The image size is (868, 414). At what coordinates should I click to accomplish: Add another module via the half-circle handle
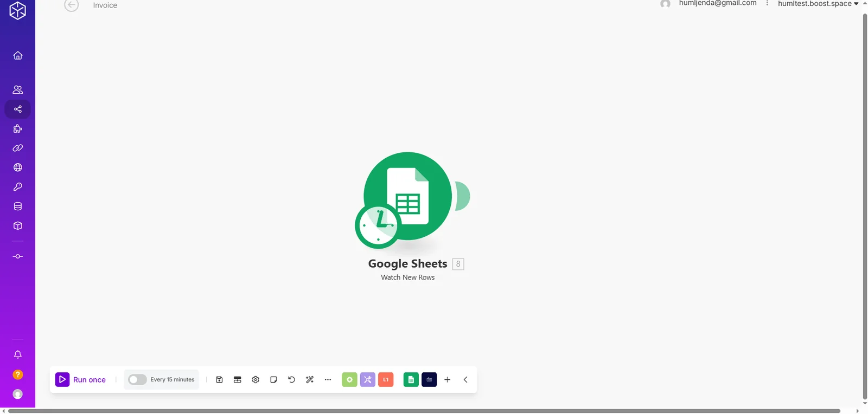[462, 196]
